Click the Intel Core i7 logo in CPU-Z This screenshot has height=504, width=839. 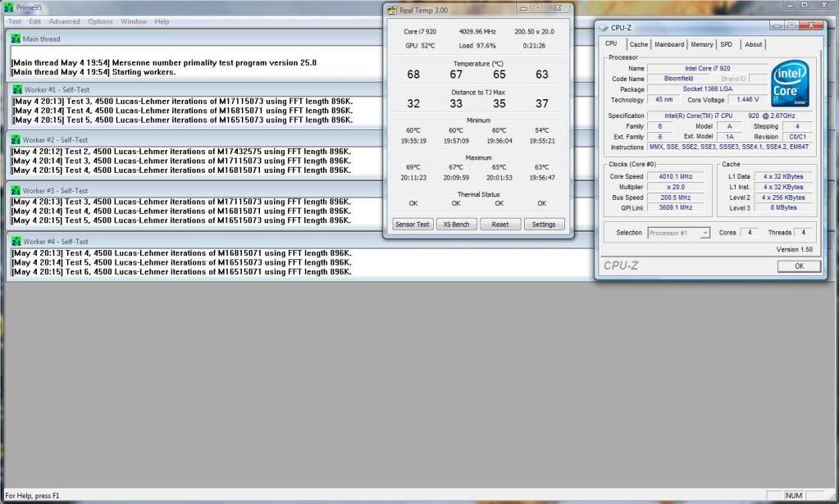pyautogui.click(x=790, y=84)
